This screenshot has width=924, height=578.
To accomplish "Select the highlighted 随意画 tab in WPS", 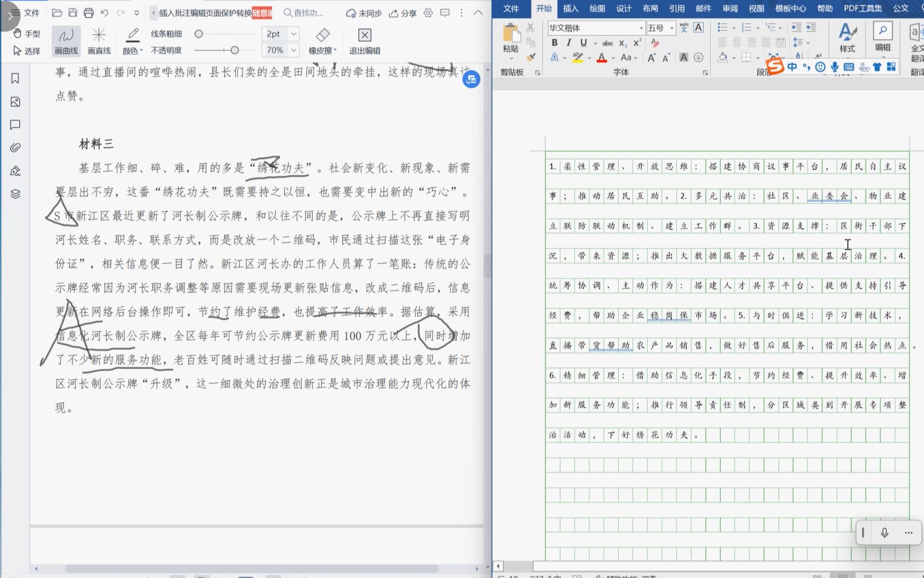I will coord(262,13).
